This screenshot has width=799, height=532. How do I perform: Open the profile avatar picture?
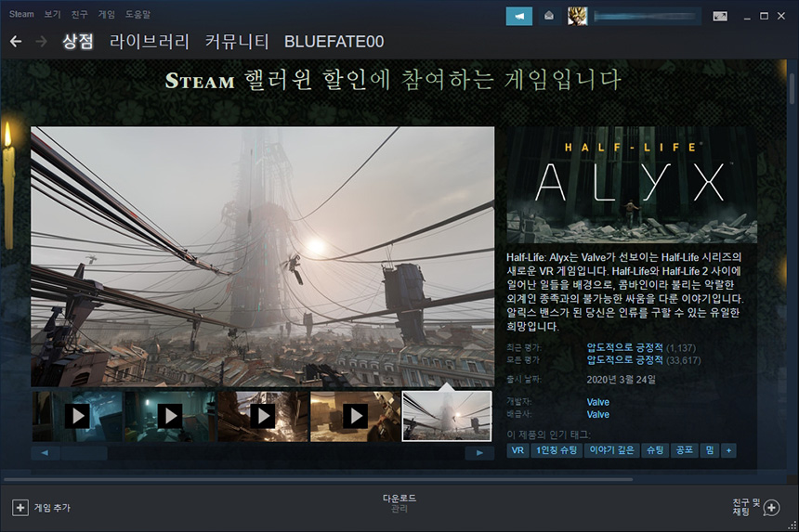tap(577, 17)
